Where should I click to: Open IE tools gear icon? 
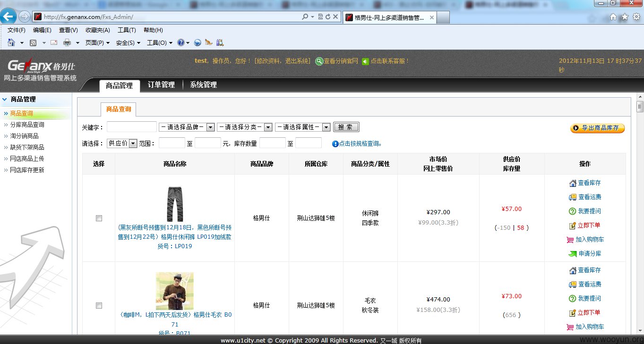pos(636,17)
